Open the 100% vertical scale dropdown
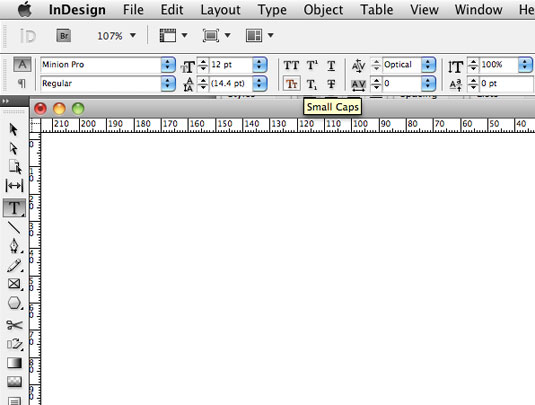Image resolution: width=535 pixels, height=405 pixels. click(x=525, y=64)
